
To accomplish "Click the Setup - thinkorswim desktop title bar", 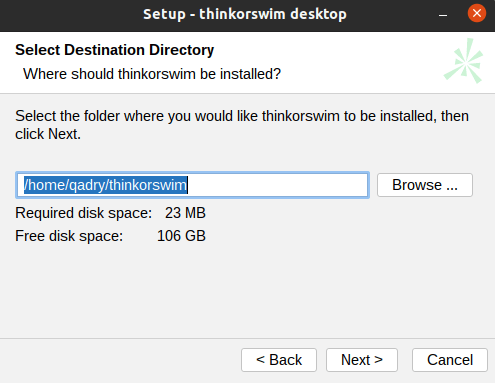I will click(245, 14).
